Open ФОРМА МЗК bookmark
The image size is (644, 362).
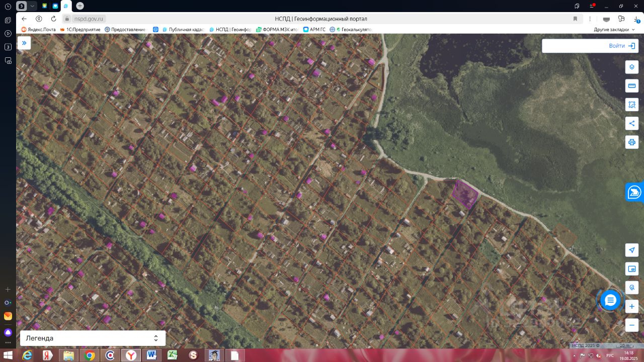[x=277, y=30]
